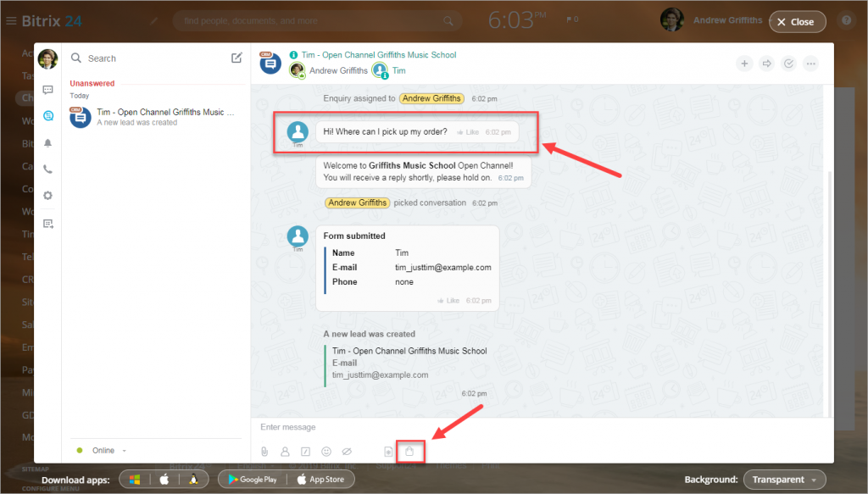Click Andrew Griffiths top-right profile avatar
The image size is (868, 494).
click(x=672, y=20)
